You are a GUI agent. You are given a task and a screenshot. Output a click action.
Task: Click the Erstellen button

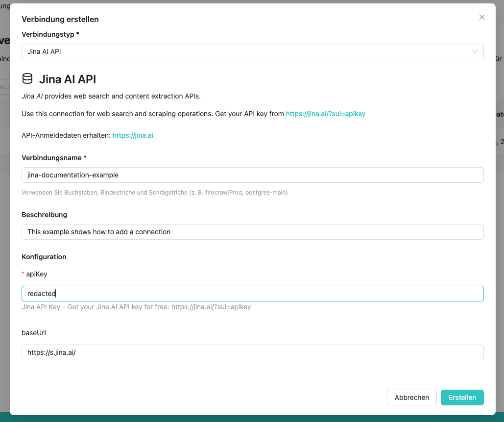point(462,397)
